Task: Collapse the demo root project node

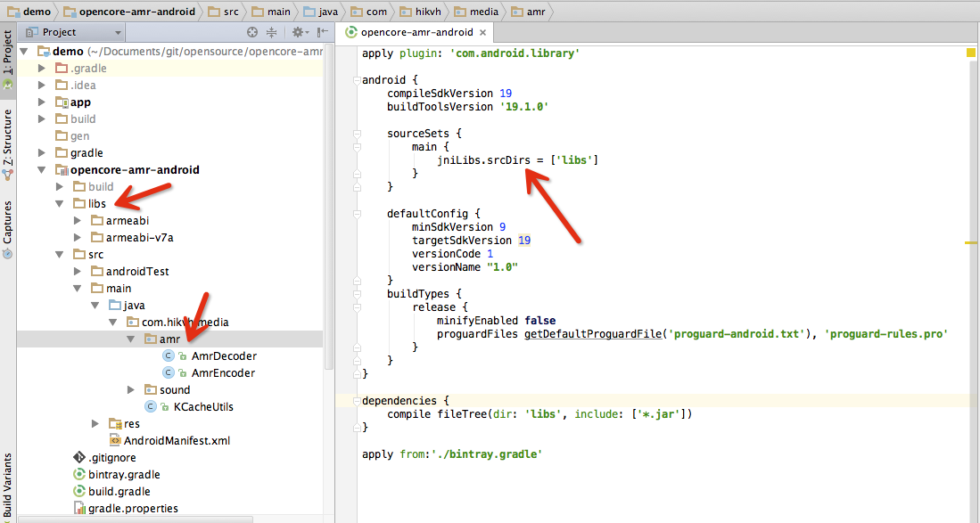Action: point(24,51)
